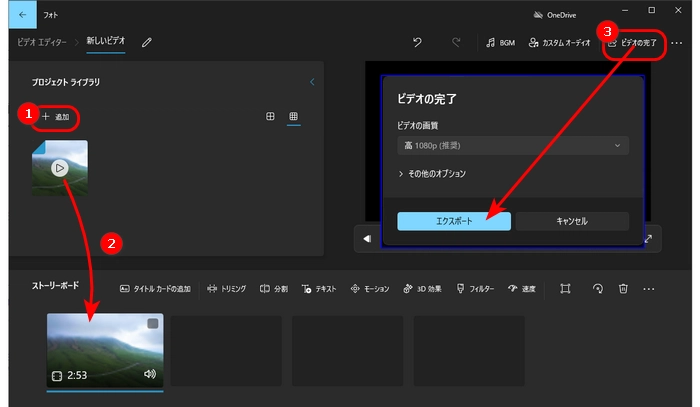Click the trash icon in storyboard toolbar
Viewport: 700px width, 407px height.
click(x=623, y=289)
